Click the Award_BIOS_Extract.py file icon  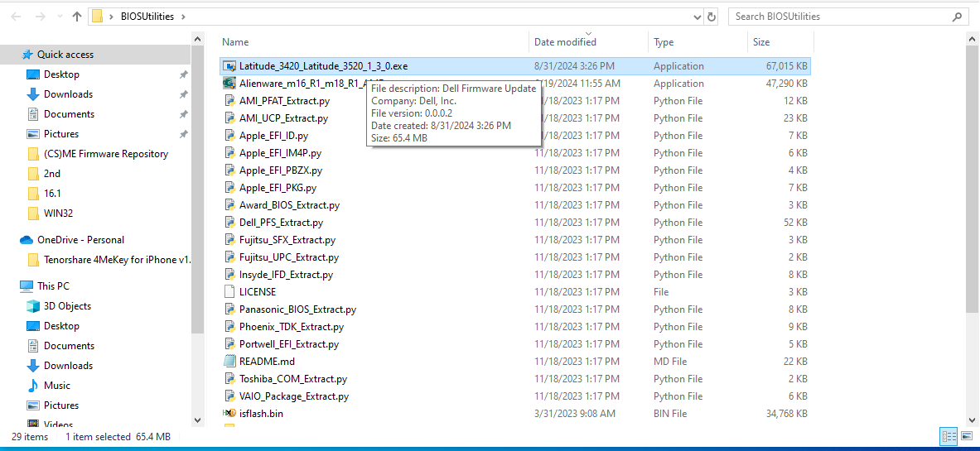coord(229,205)
